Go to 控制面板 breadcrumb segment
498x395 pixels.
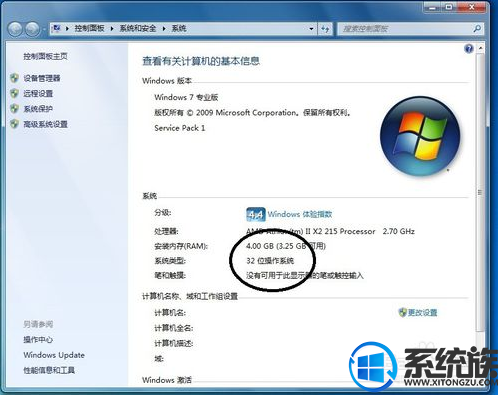pyautogui.click(x=89, y=29)
